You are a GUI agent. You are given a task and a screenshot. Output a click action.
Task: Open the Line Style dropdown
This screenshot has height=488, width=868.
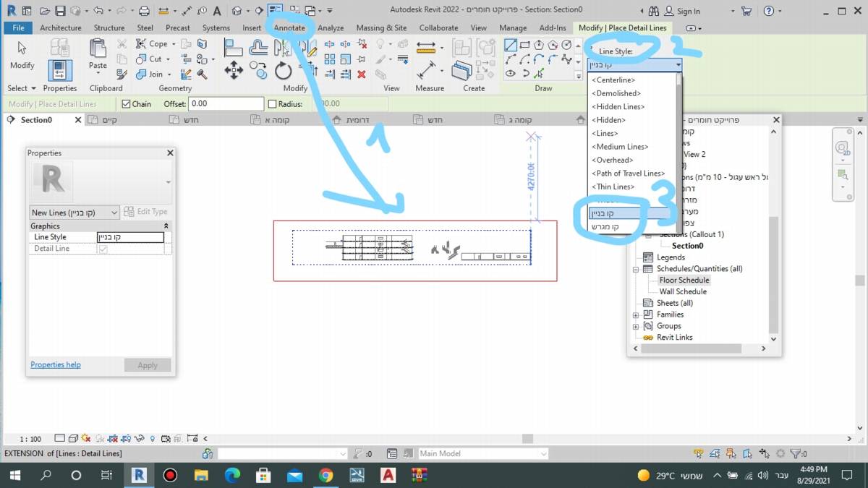coord(635,64)
